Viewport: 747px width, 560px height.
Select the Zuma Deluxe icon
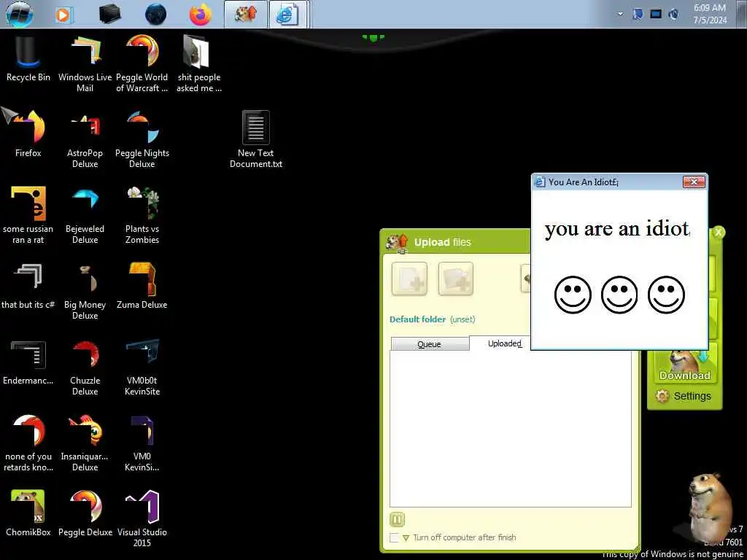tap(142, 286)
